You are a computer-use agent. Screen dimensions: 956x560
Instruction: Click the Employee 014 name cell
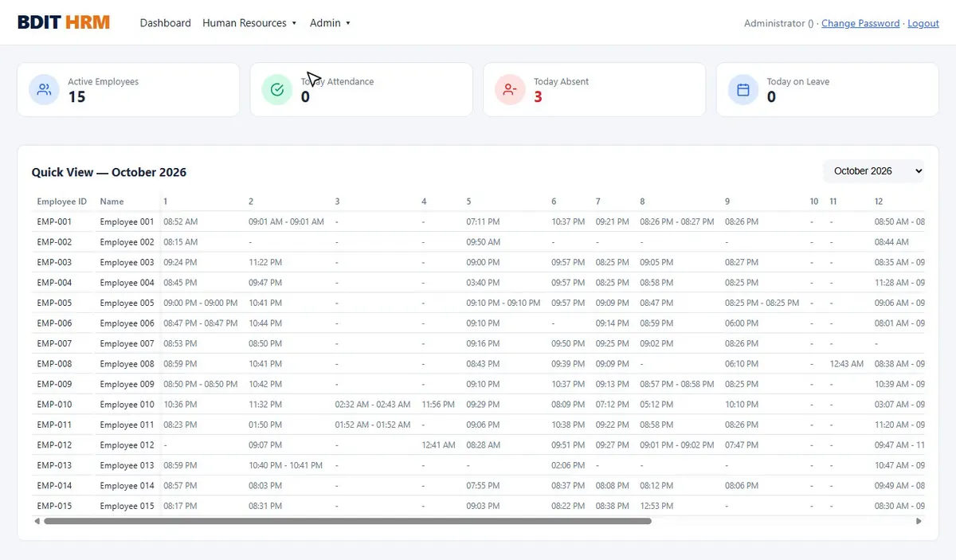(x=127, y=486)
